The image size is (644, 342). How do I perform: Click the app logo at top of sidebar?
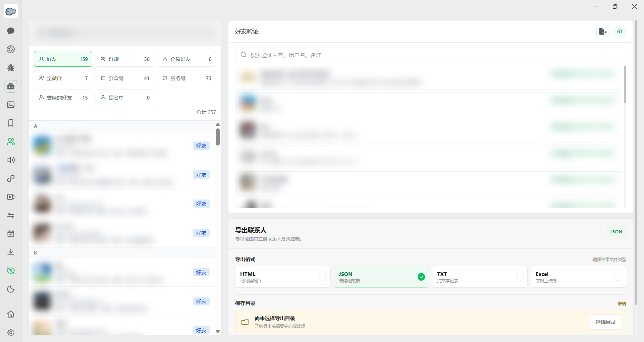11,11
